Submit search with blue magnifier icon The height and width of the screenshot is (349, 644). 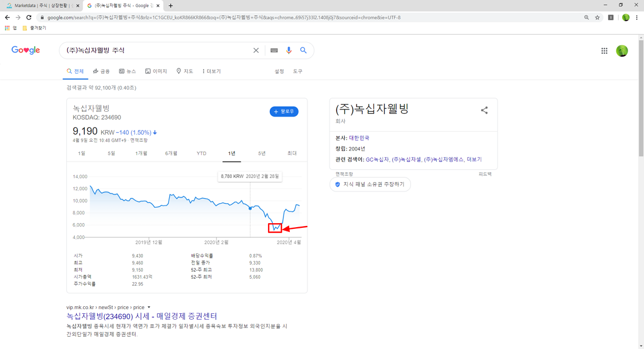point(303,50)
